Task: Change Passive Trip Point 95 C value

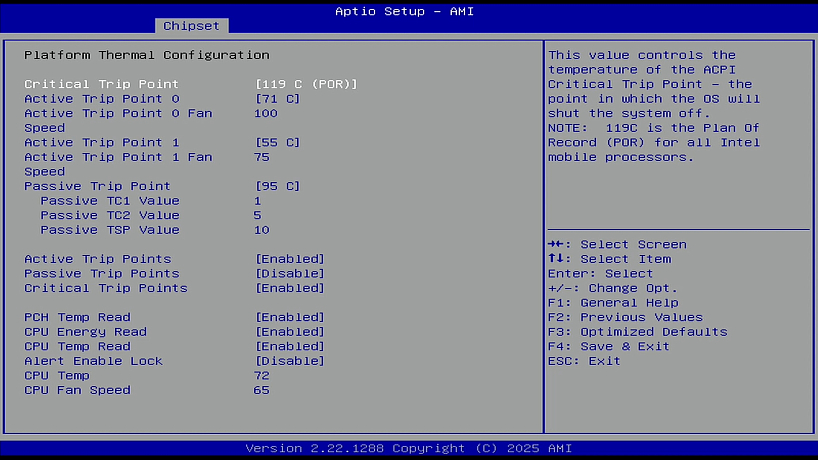Action: click(277, 186)
